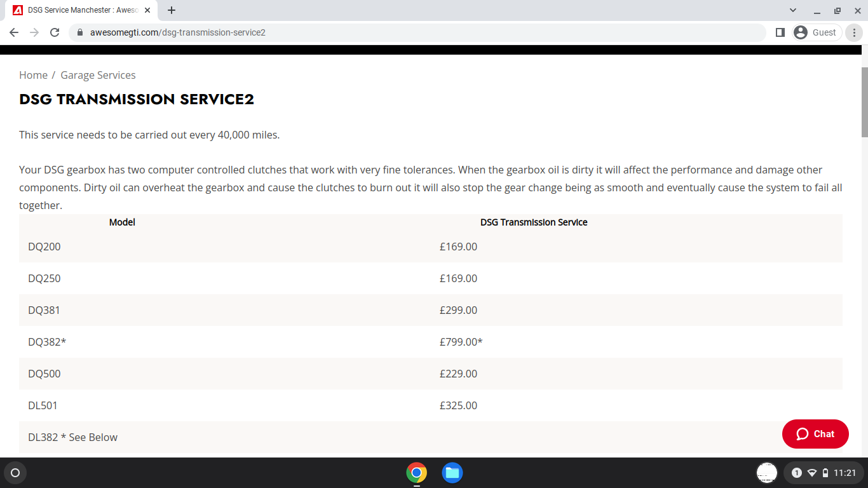Open the status tray showing 11:21
This screenshot has width=868, height=488.
823,473
